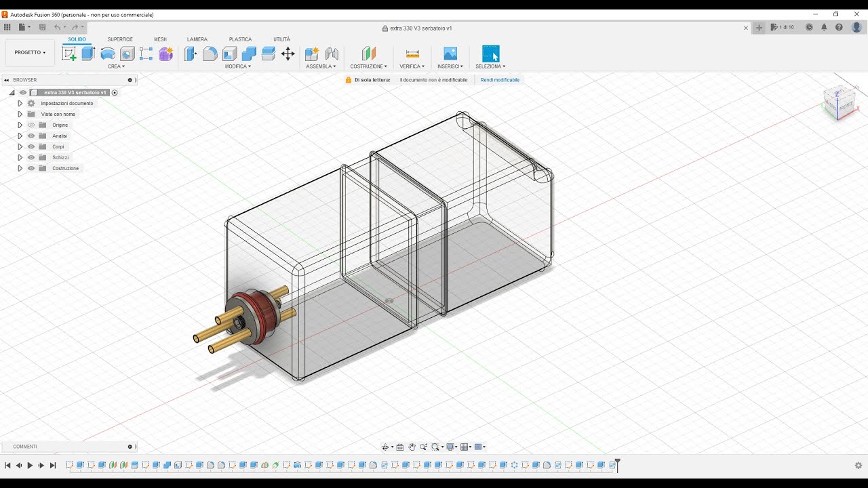Toggle visibility of Origine folder

pos(31,125)
